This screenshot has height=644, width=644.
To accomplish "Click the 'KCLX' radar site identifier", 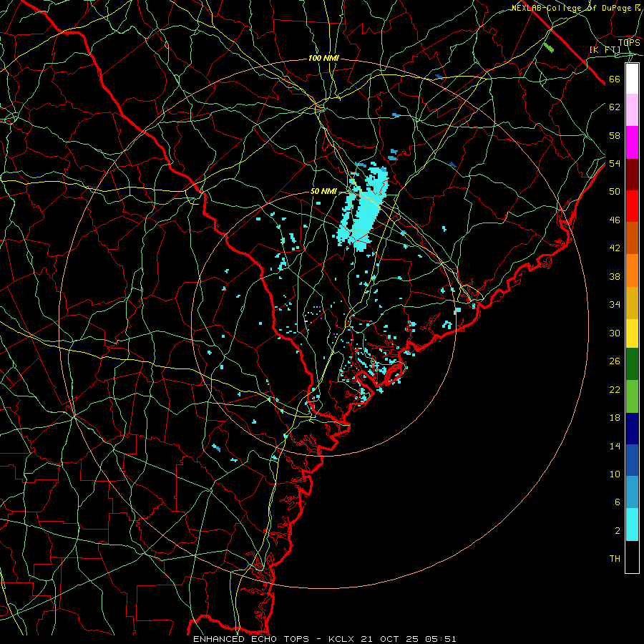I will pos(341,639).
